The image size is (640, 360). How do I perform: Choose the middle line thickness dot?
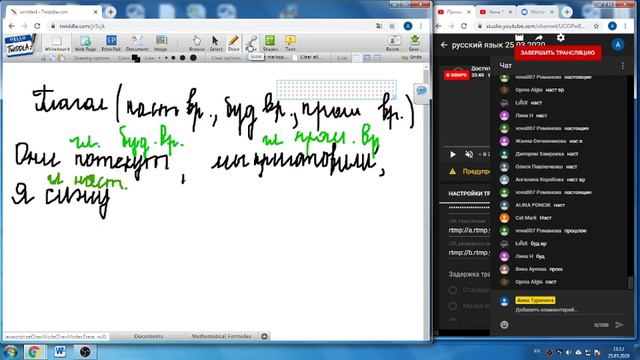pos(173,58)
